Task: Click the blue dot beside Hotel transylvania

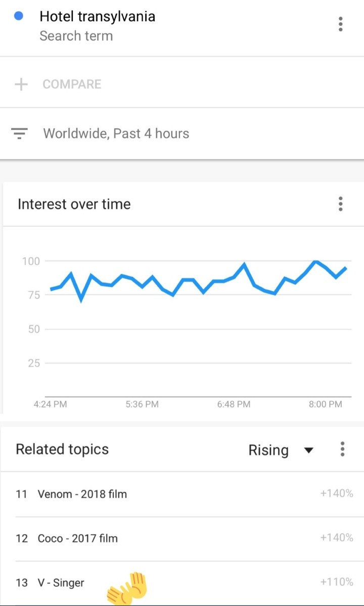Action: 18,16
